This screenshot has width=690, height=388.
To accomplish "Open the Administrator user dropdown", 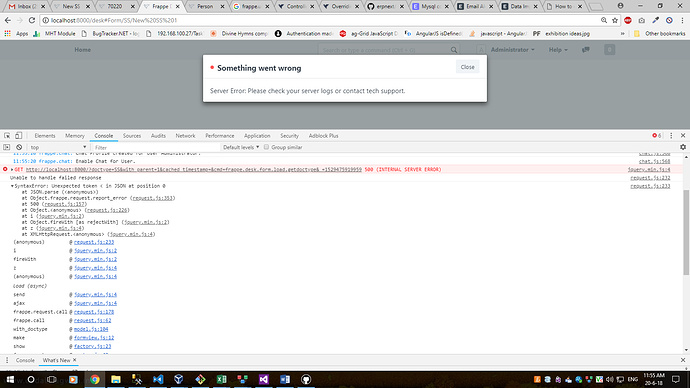I will pyautogui.click(x=513, y=50).
